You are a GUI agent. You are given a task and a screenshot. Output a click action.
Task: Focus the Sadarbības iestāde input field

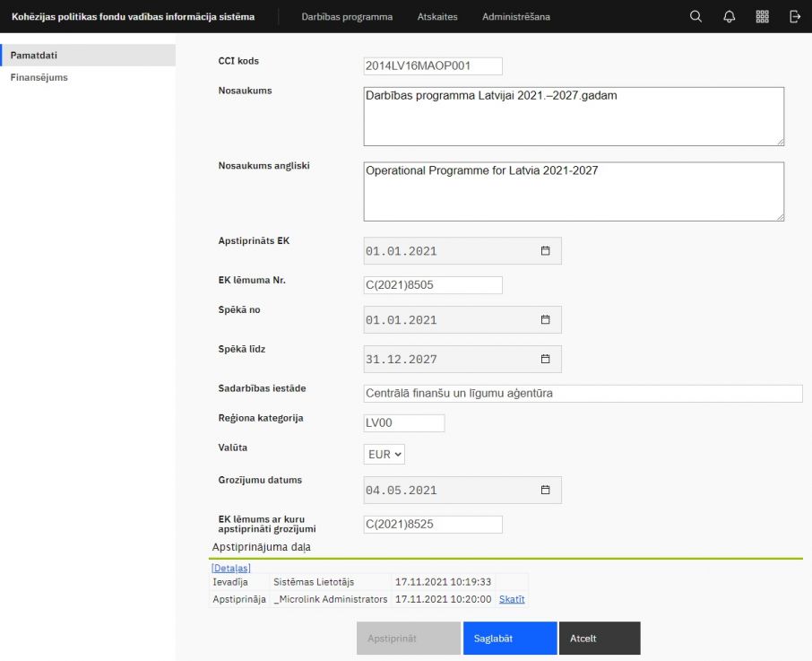[x=583, y=393]
